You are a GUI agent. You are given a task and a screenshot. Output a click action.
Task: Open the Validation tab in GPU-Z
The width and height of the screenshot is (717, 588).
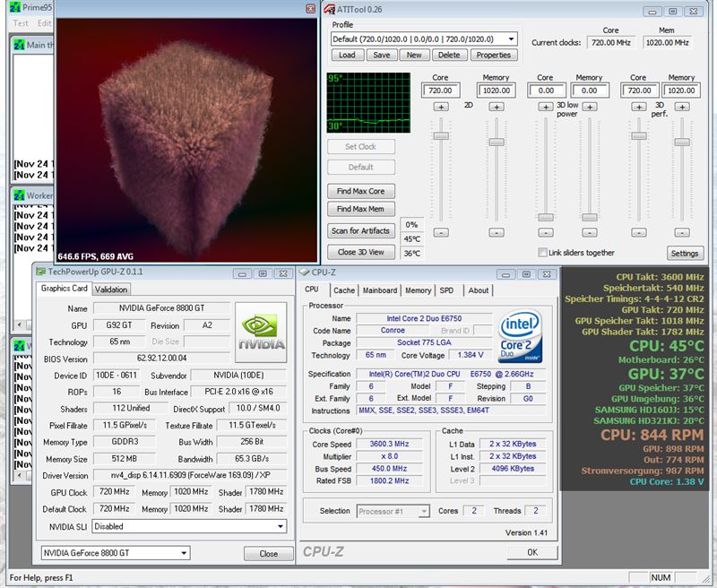coord(111,290)
